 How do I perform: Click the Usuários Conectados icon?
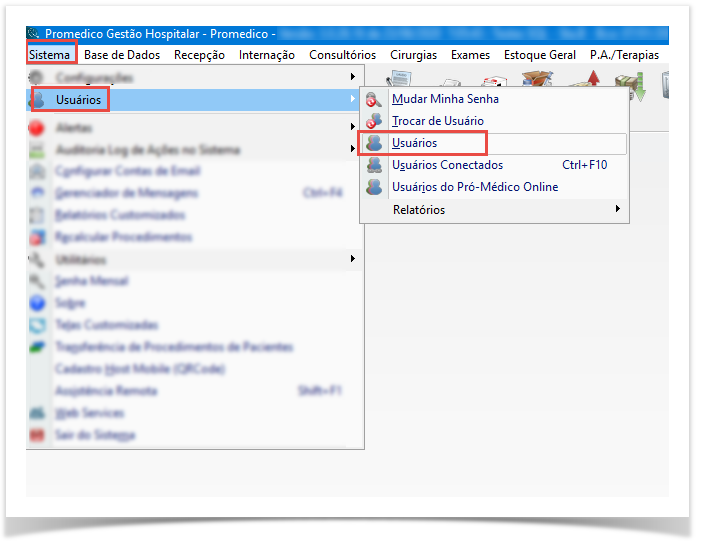point(374,165)
